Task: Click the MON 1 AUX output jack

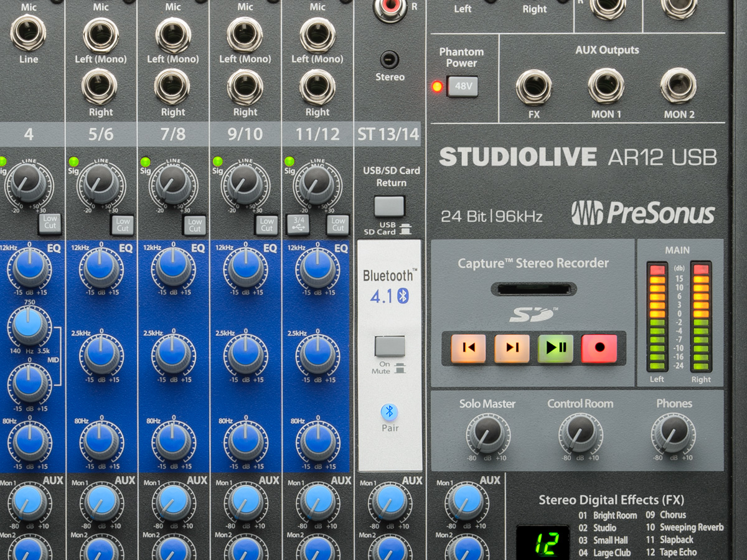Action: 606,85
